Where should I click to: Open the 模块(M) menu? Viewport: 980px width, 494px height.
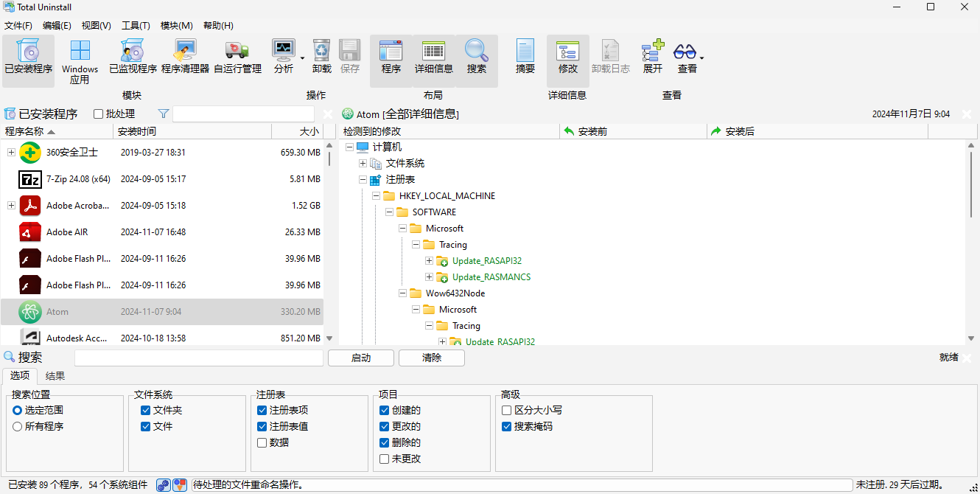(177, 25)
